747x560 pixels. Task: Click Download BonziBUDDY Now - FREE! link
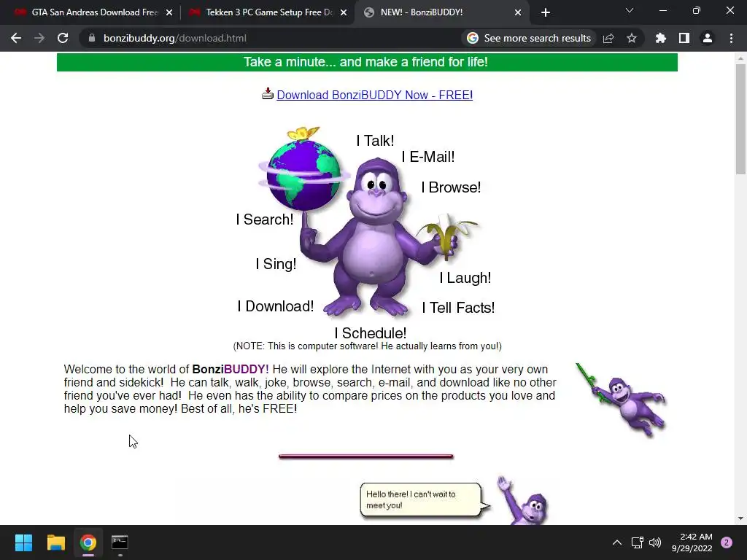(x=374, y=95)
